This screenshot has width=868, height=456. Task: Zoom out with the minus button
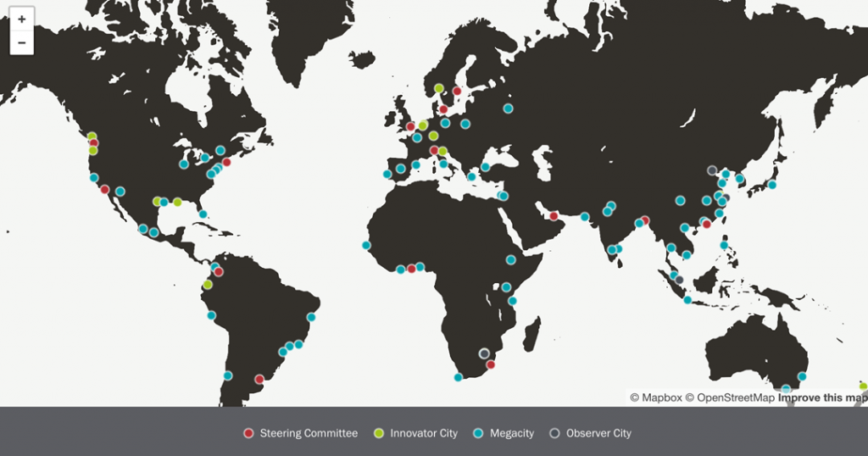[x=21, y=42]
